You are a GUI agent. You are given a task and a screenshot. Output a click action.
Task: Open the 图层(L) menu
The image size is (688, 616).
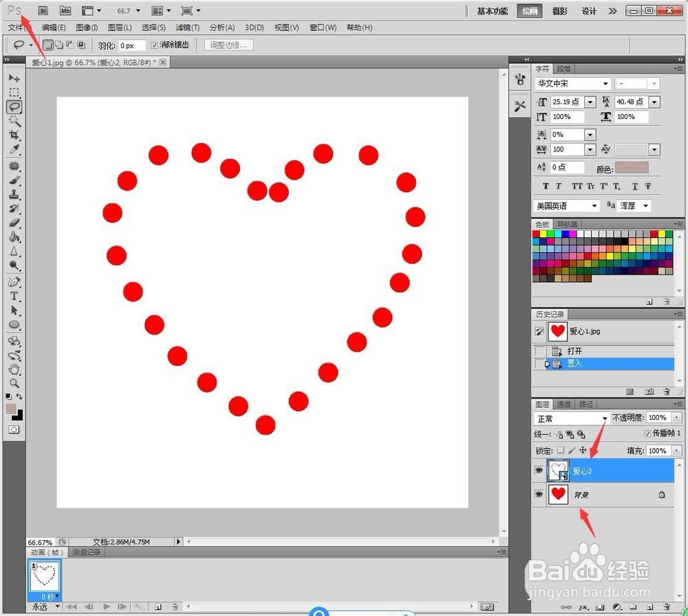120,28
